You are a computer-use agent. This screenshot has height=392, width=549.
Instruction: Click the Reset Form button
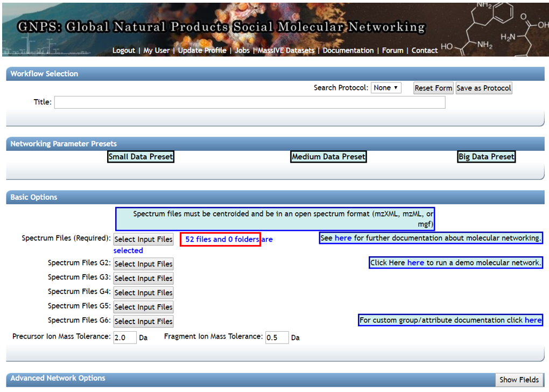coord(433,88)
